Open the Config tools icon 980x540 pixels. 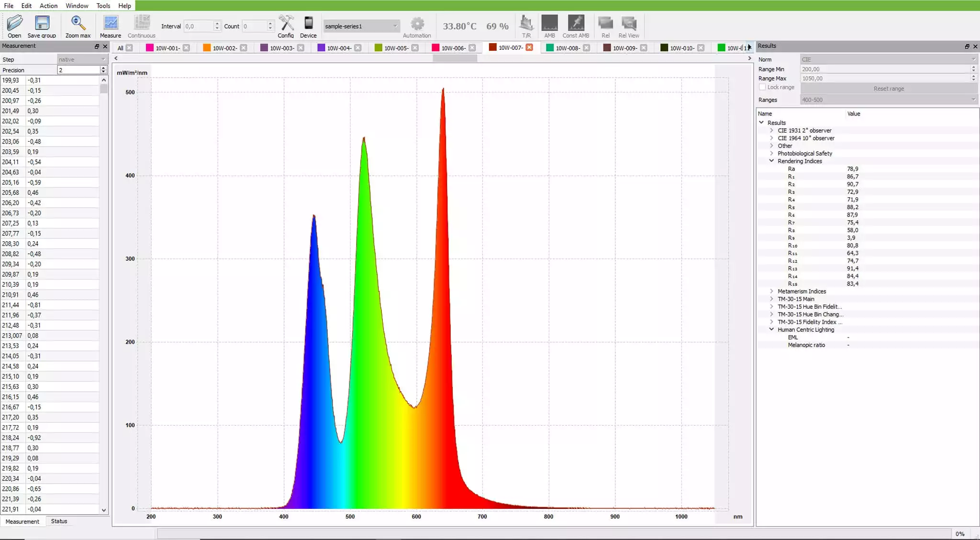(286, 23)
